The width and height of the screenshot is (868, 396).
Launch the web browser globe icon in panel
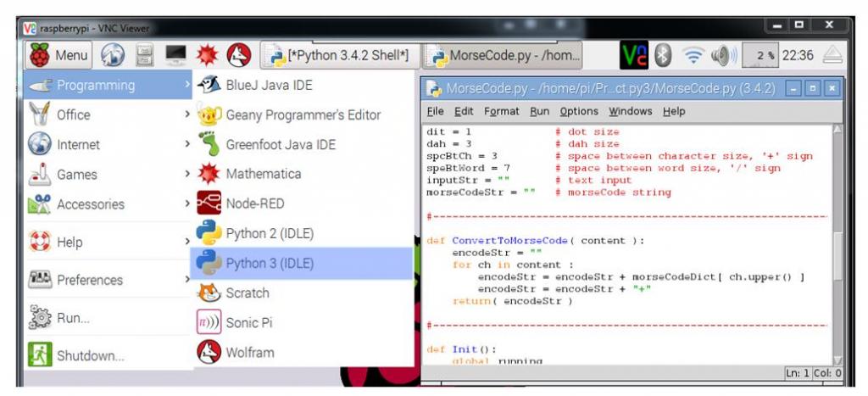coord(113,55)
